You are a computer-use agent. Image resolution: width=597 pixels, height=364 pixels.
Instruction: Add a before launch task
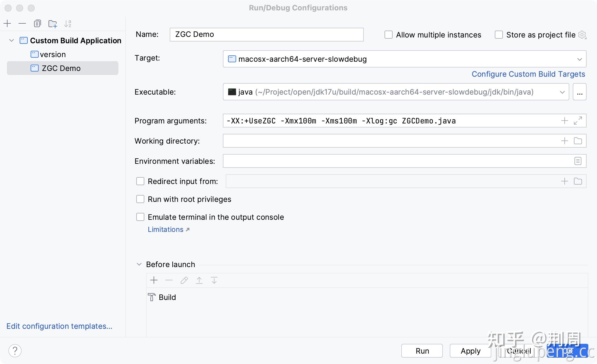[154, 280]
